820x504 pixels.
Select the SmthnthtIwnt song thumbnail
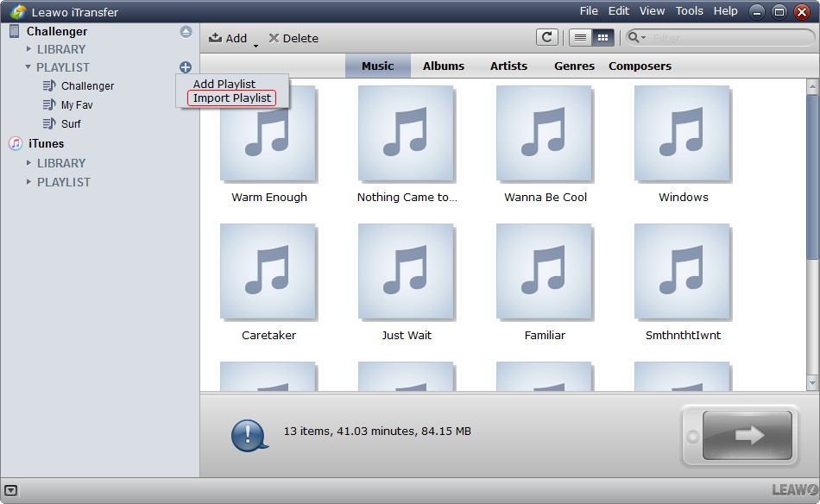point(682,271)
